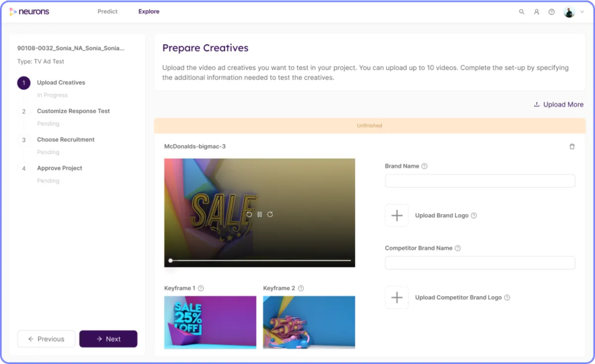Image resolution: width=595 pixels, height=364 pixels.
Task: Click the video preview area
Action: click(260, 213)
